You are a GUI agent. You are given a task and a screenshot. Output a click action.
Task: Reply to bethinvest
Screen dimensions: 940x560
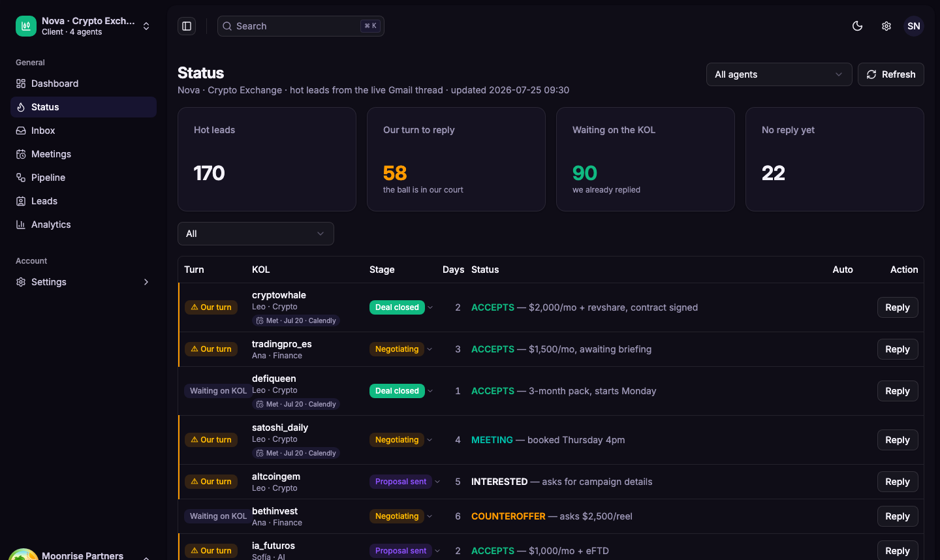tap(898, 516)
